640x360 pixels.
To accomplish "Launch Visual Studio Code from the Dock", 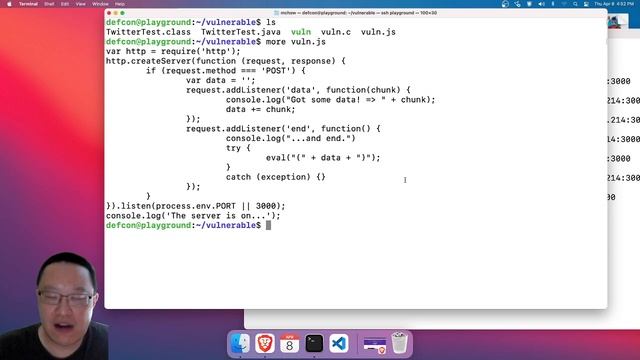I will pyautogui.click(x=339, y=343).
